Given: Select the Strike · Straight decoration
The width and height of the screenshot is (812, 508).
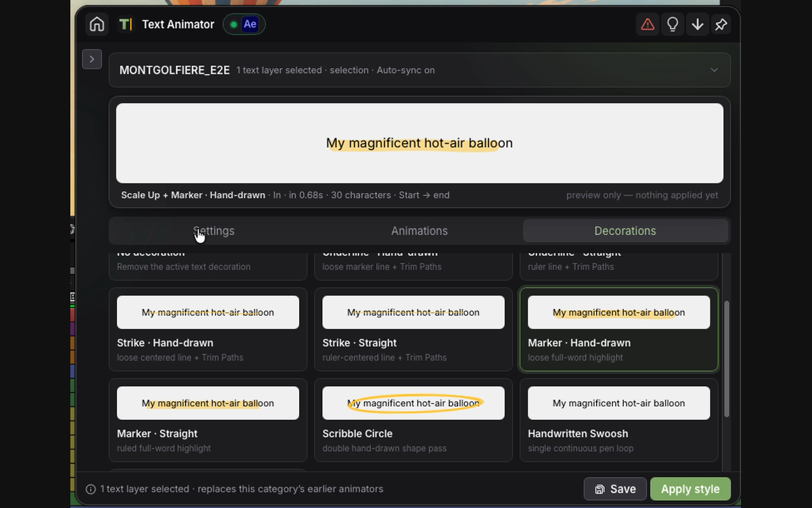Looking at the screenshot, I should [x=413, y=330].
